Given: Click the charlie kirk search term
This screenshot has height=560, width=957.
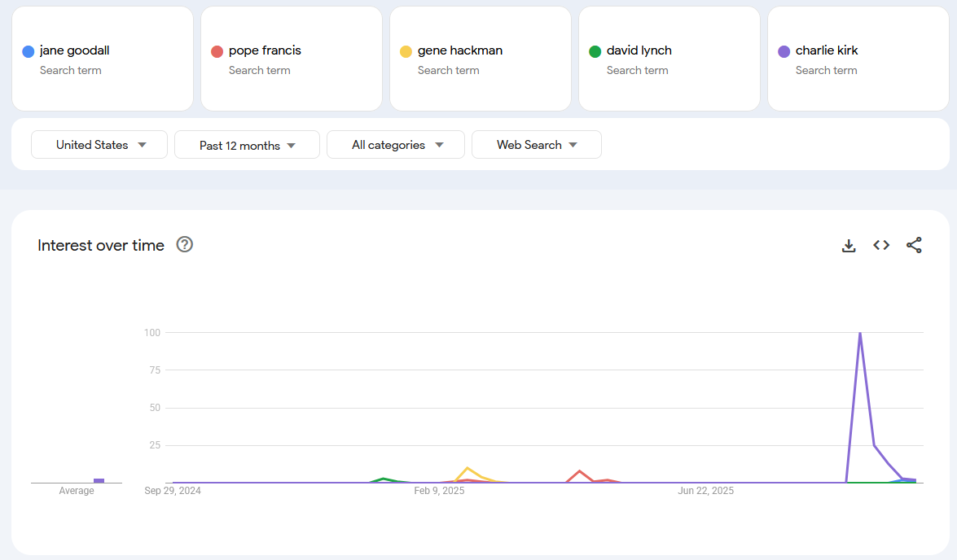Looking at the screenshot, I should 827,50.
